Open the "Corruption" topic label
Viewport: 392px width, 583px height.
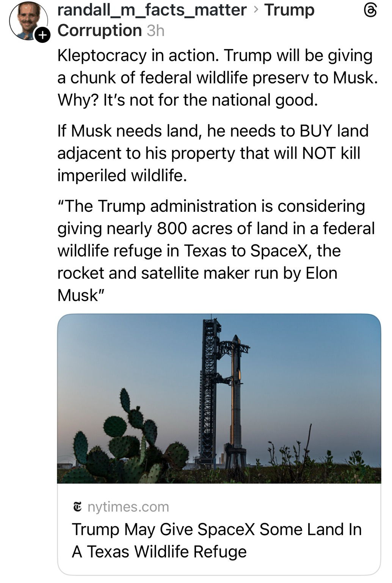tap(100, 30)
